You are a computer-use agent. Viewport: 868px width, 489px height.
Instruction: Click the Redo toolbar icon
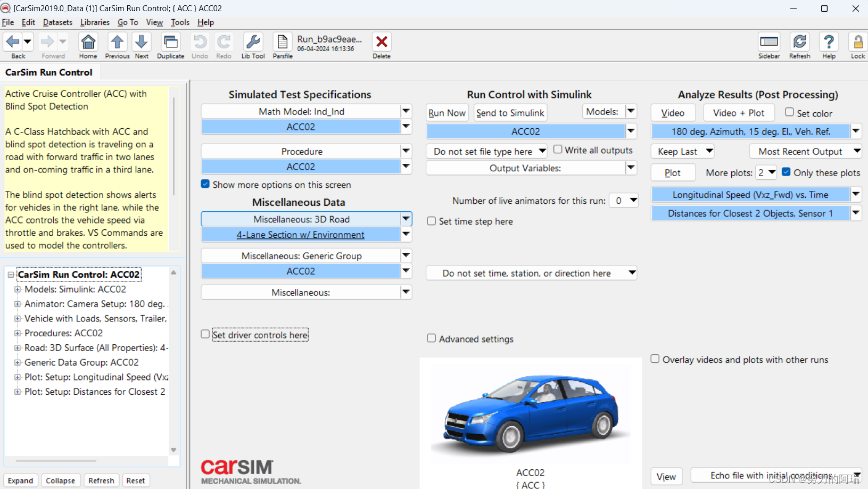[224, 42]
